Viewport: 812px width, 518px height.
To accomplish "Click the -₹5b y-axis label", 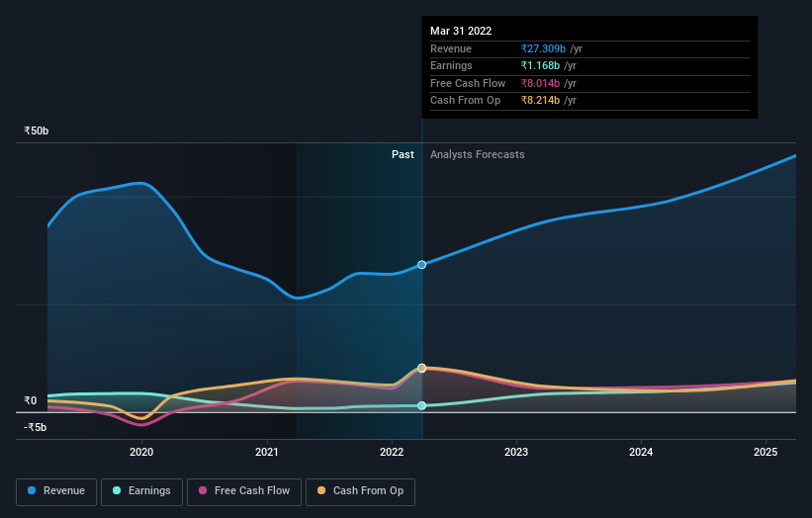I will pyautogui.click(x=36, y=427).
